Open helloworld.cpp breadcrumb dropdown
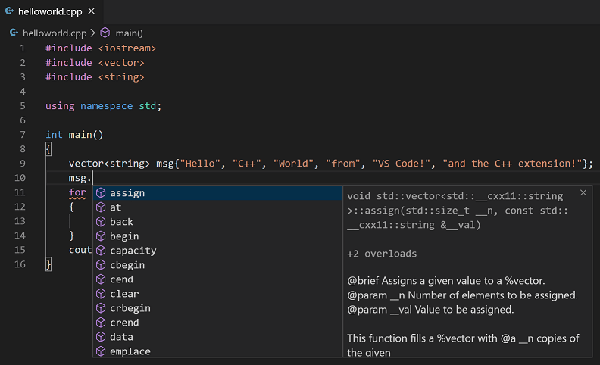The image size is (600, 365). (54, 33)
